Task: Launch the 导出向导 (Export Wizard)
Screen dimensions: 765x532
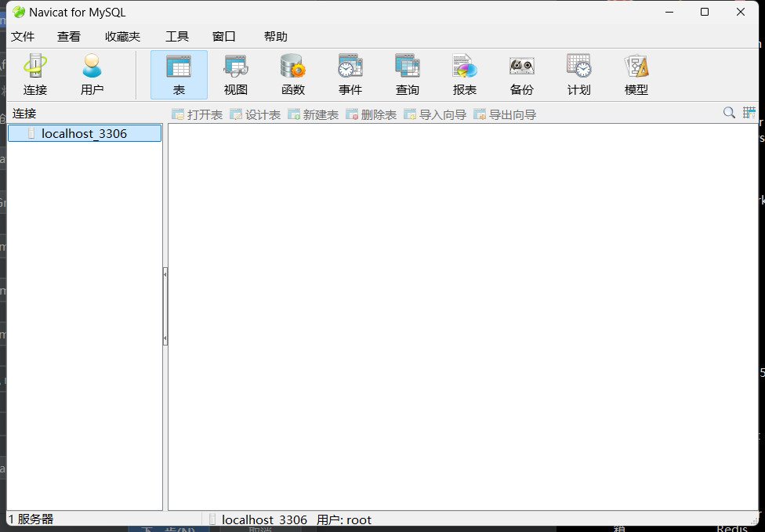Action: 505,114
